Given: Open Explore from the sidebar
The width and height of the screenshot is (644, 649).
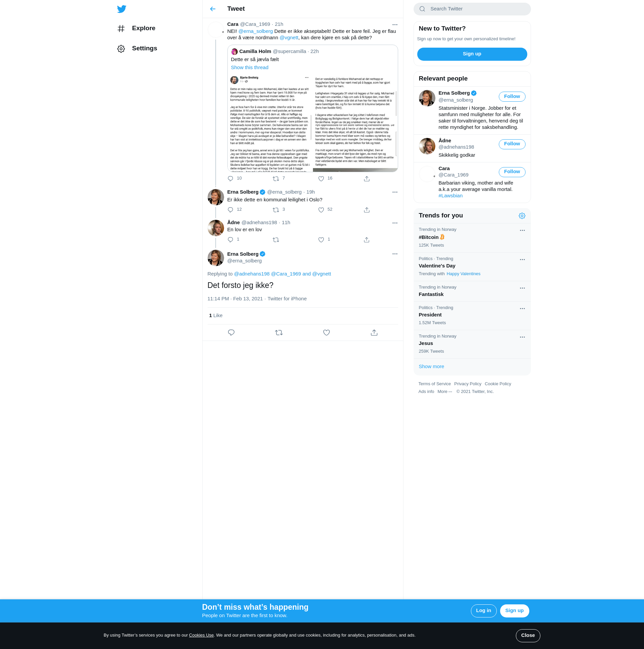Looking at the screenshot, I should [x=136, y=28].
